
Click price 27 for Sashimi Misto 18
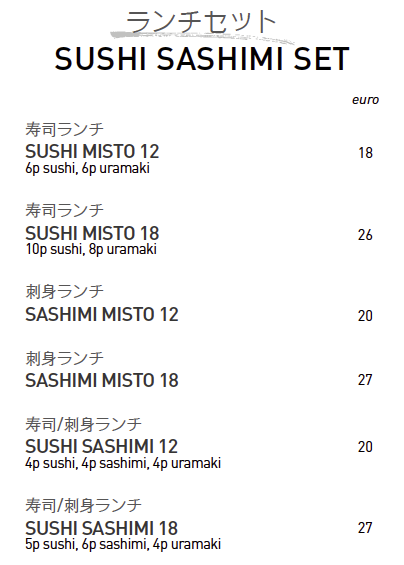coord(365,380)
